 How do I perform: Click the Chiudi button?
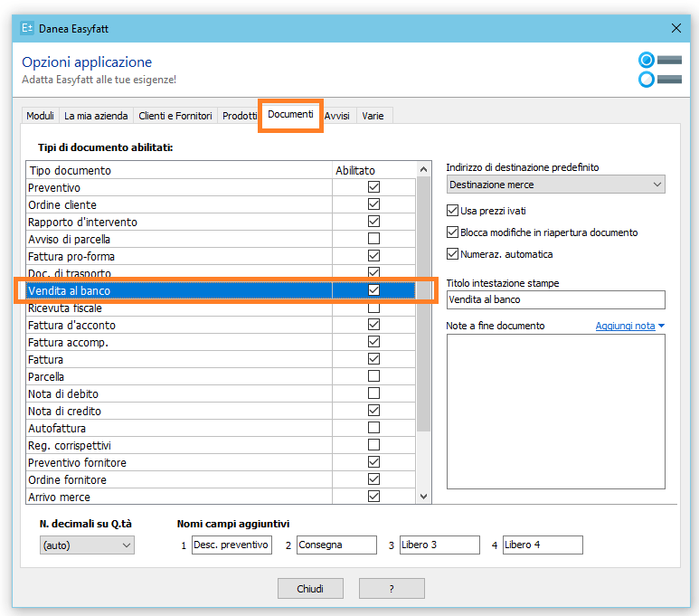pos(310,589)
